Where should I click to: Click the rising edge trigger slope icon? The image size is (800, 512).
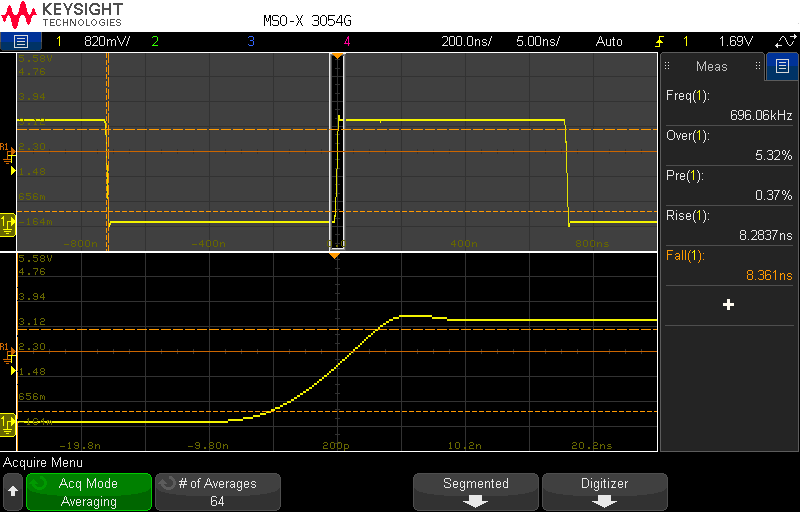(659, 42)
